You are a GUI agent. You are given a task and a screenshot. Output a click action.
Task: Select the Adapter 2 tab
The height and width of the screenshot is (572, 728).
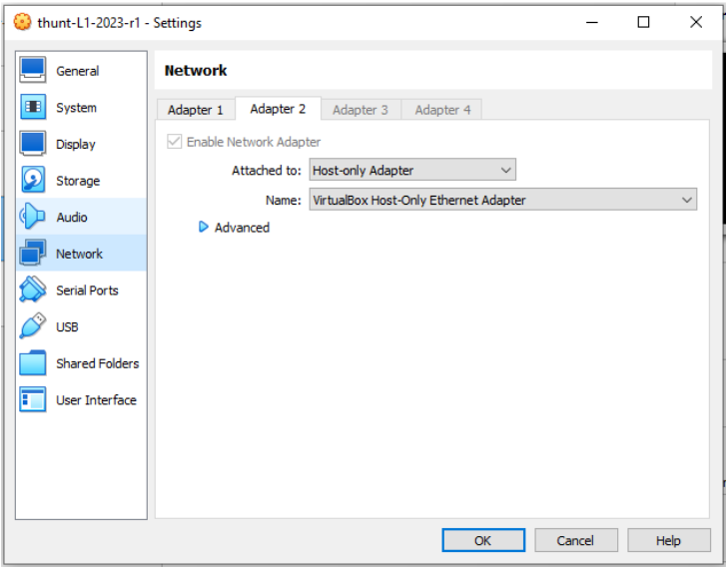pos(278,109)
